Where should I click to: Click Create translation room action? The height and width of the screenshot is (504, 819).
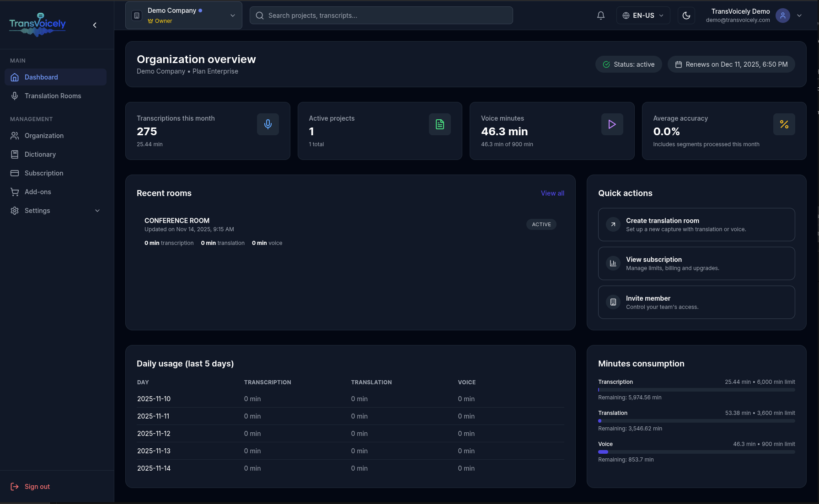(x=696, y=225)
